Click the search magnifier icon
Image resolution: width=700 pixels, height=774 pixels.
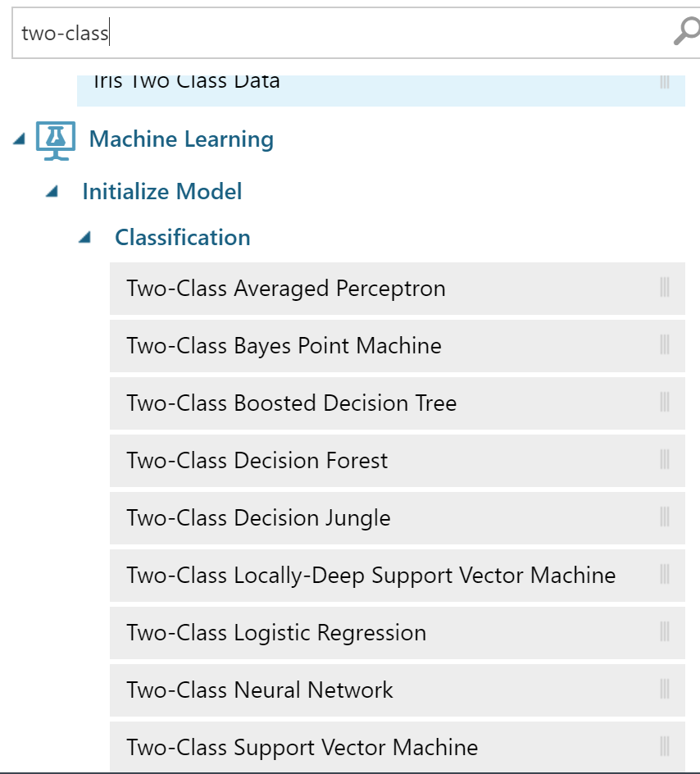point(687,31)
